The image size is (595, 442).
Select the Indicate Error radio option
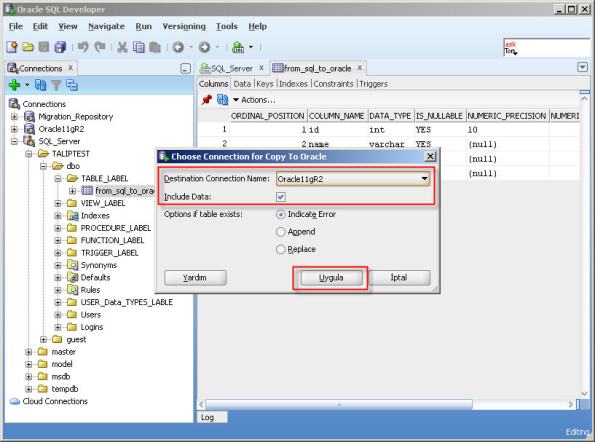(281, 214)
